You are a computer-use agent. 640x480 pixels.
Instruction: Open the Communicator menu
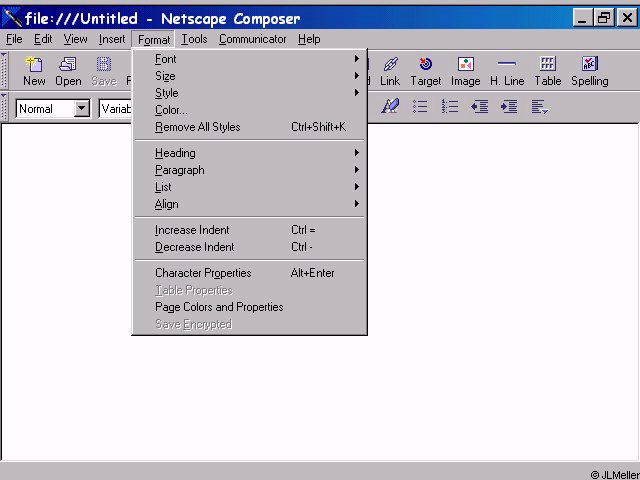(x=252, y=39)
